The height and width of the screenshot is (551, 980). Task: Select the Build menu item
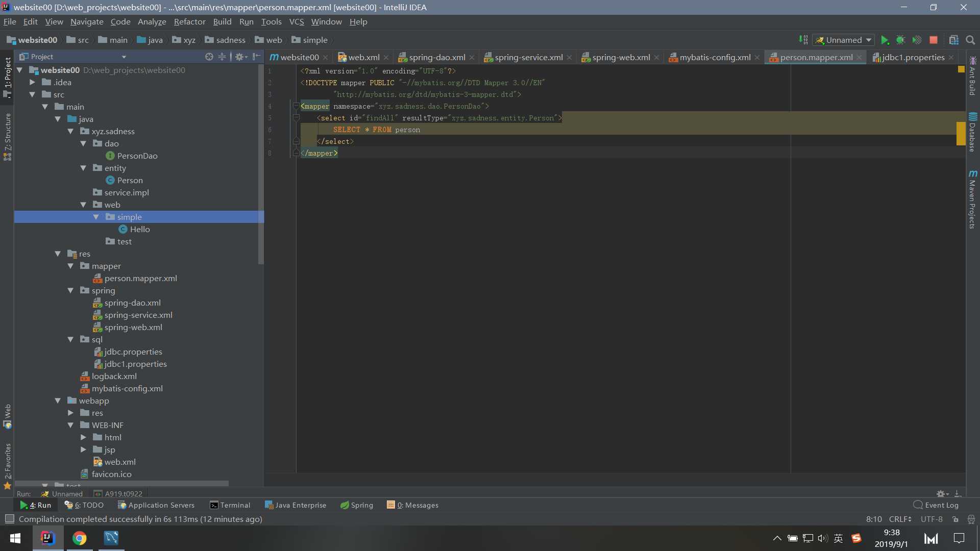tap(222, 21)
